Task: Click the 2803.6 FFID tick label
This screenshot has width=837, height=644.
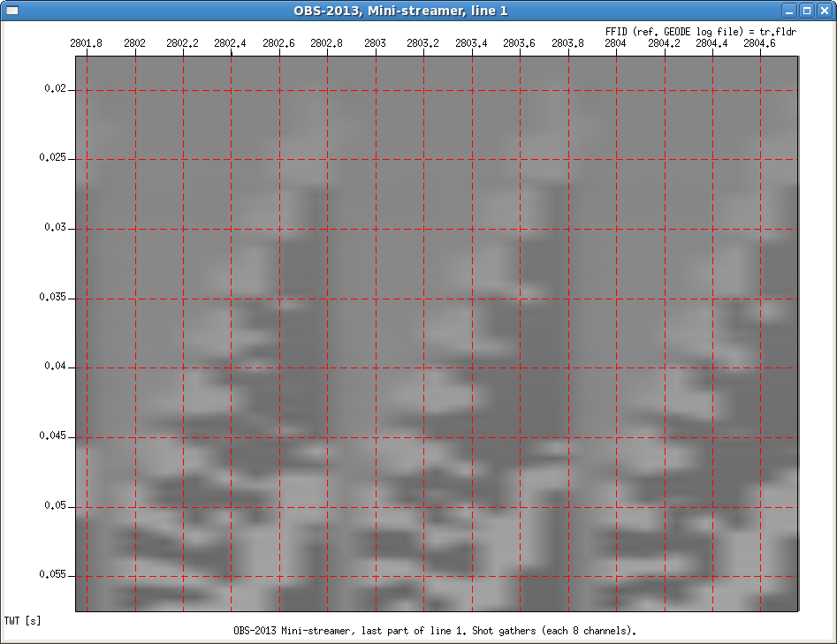Action: tap(520, 43)
